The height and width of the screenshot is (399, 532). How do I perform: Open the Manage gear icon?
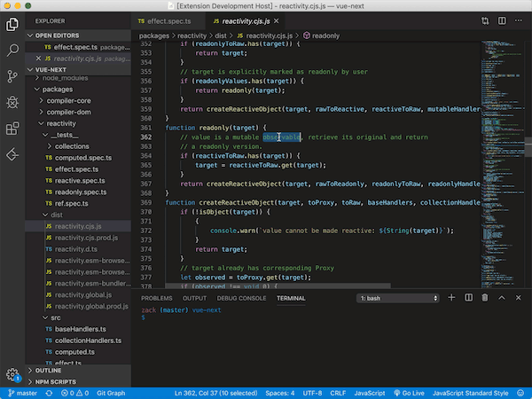coord(12,374)
